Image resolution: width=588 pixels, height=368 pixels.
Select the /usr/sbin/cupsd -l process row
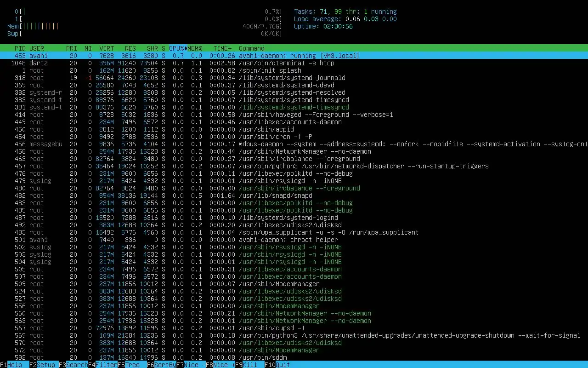(x=294, y=328)
